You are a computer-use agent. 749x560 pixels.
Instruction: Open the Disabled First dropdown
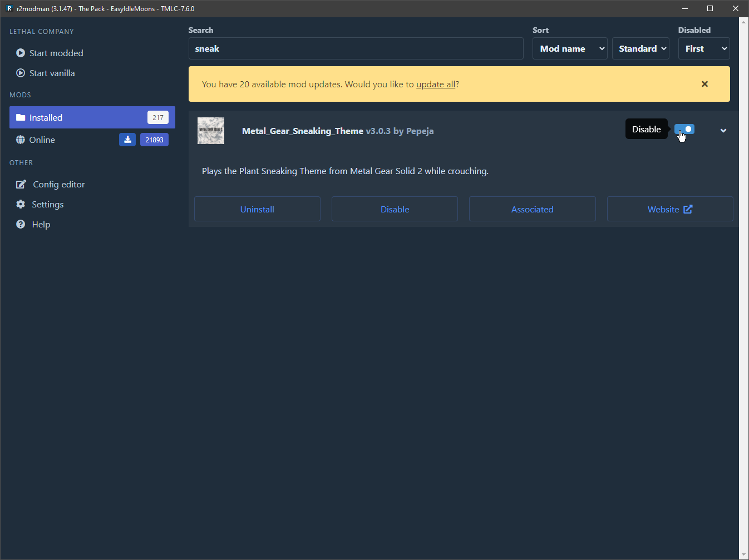click(x=704, y=48)
